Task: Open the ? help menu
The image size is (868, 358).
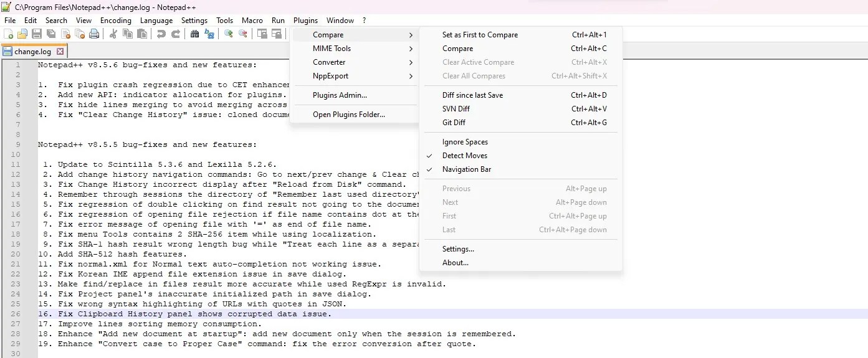Action: coord(365,21)
